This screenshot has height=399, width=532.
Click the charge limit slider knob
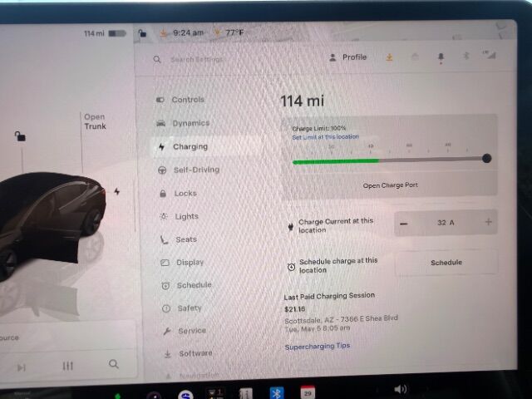coord(486,158)
